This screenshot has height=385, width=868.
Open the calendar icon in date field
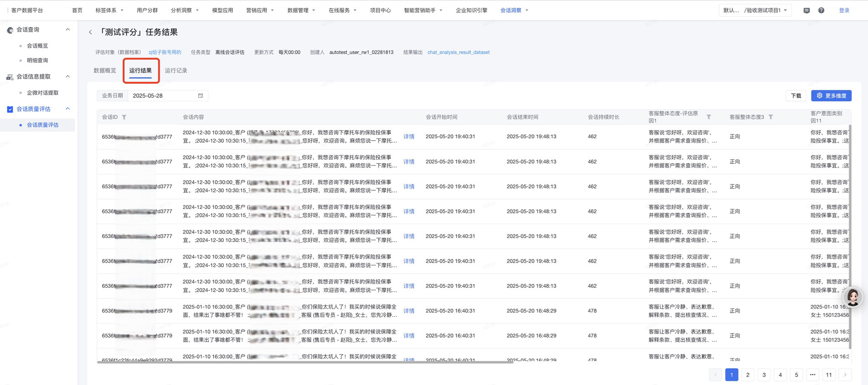[x=200, y=96]
